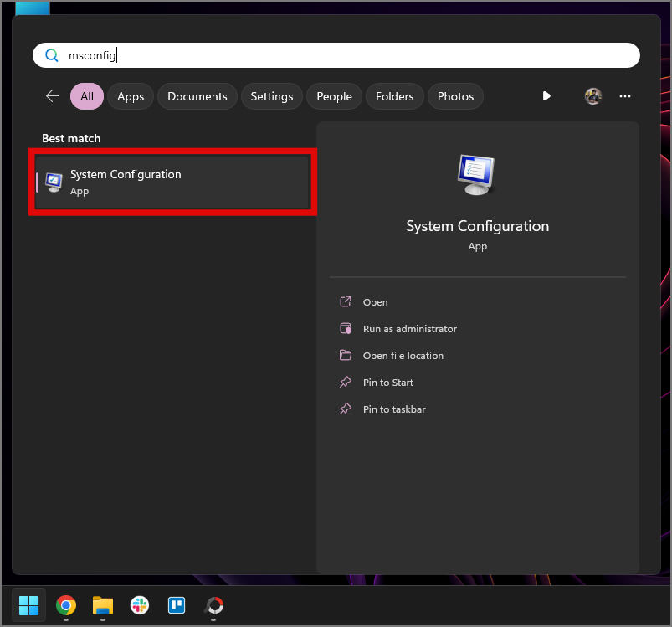672x627 pixels.
Task: Open the three-dot options menu
Action: 625,96
